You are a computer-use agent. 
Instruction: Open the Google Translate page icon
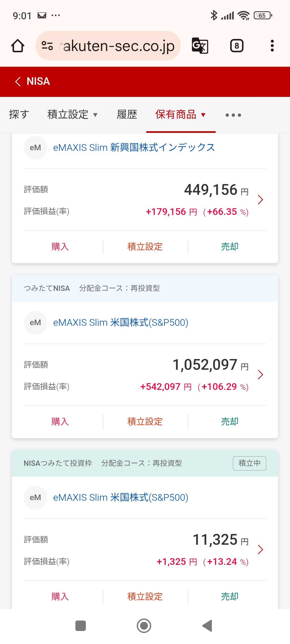[x=200, y=46]
